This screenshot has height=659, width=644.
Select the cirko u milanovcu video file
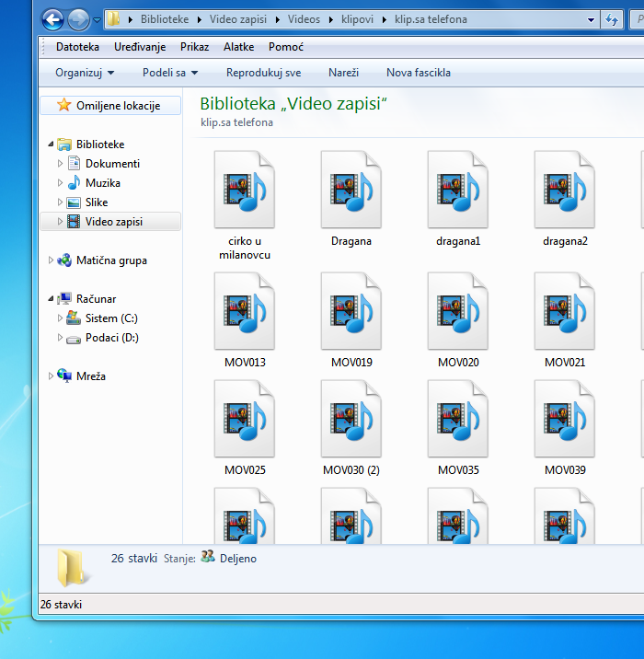pyautogui.click(x=245, y=205)
